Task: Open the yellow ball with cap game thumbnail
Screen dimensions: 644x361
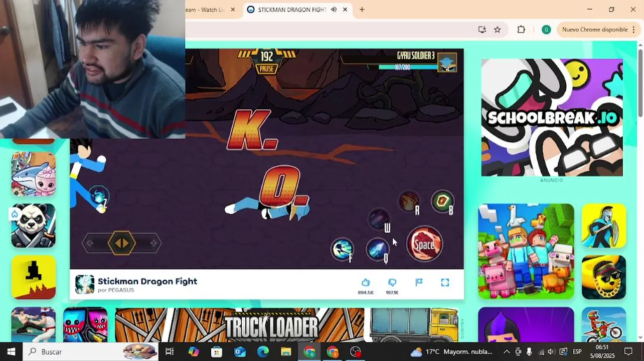Action: (604, 277)
